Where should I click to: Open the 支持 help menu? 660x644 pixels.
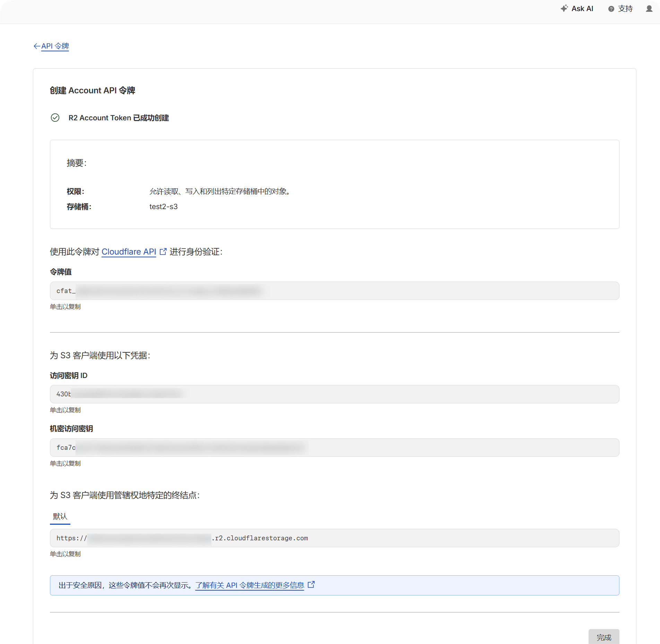click(x=620, y=9)
